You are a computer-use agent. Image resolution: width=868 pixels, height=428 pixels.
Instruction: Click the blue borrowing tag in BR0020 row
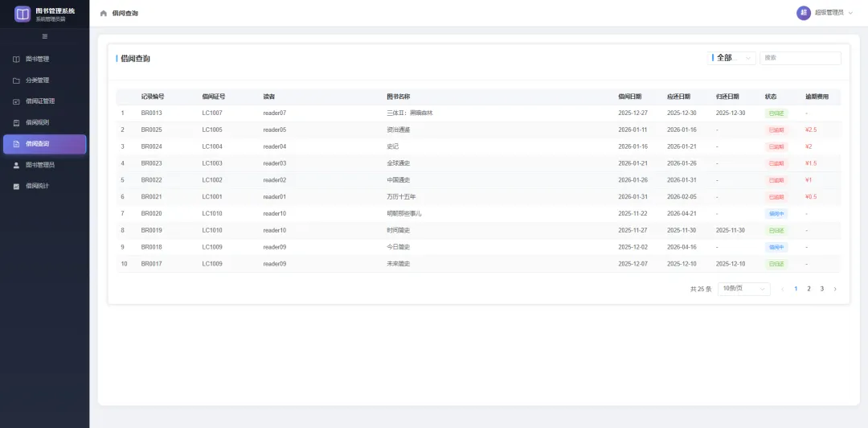tap(776, 213)
